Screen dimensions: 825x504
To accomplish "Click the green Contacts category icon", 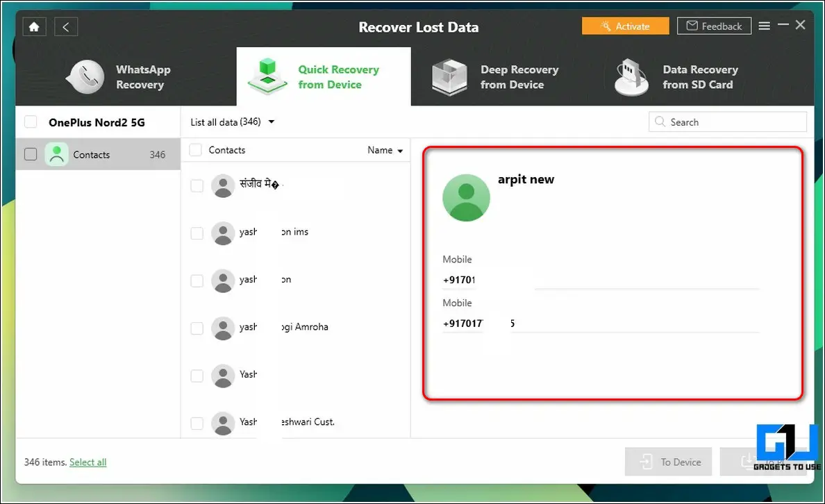I will [56, 154].
